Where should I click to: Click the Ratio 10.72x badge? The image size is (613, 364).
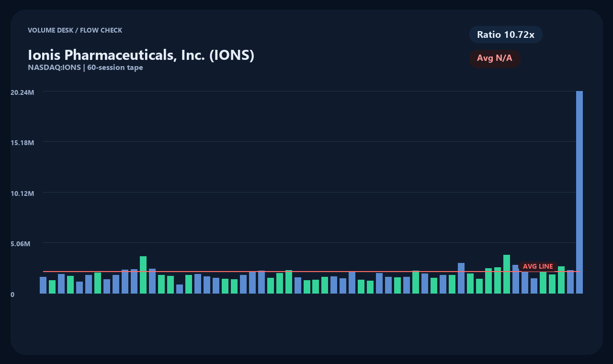[506, 34]
